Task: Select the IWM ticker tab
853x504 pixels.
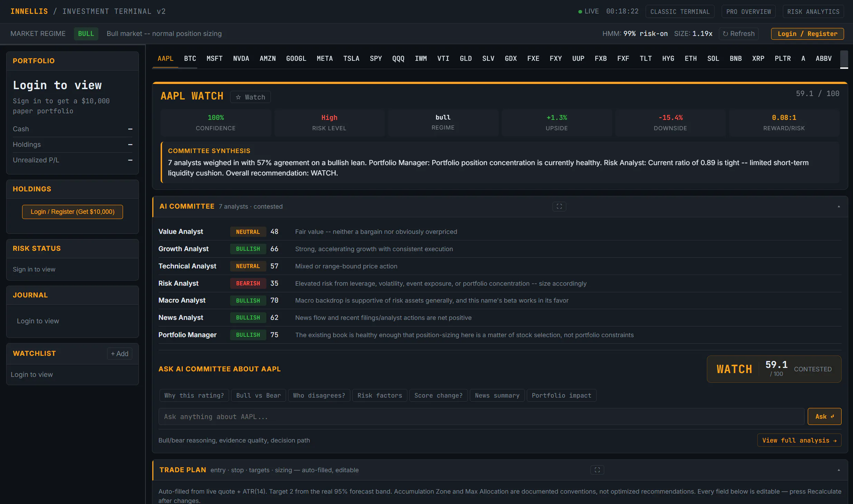Action: tap(421, 59)
